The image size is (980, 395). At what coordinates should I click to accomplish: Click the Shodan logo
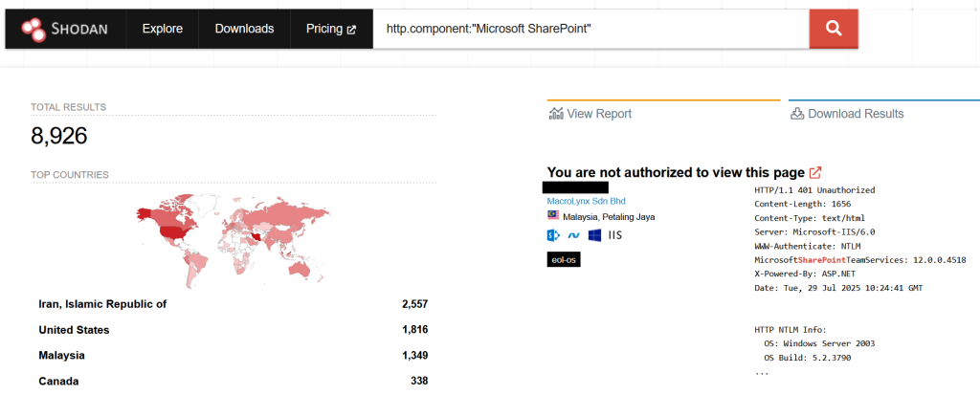(63, 30)
